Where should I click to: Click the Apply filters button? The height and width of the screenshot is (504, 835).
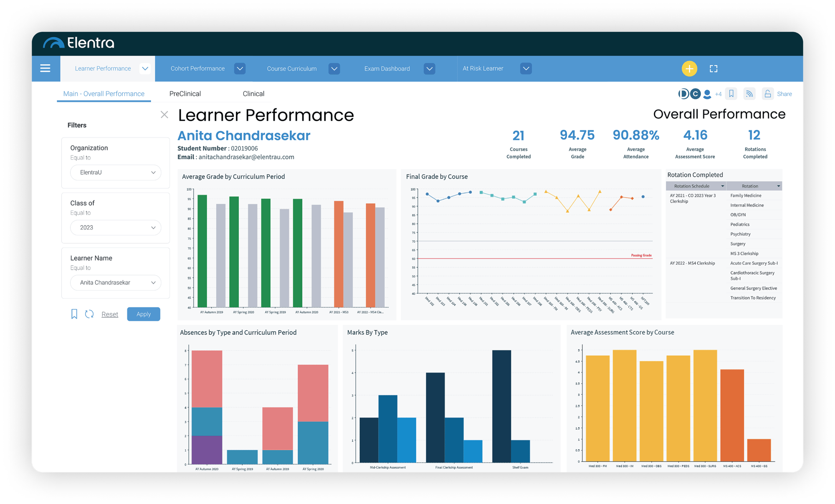144,314
